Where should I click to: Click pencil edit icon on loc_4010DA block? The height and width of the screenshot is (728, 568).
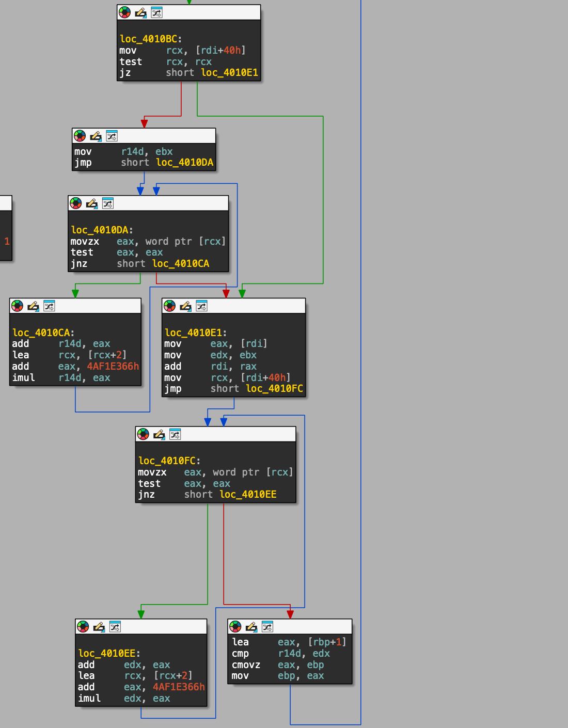[91, 203]
